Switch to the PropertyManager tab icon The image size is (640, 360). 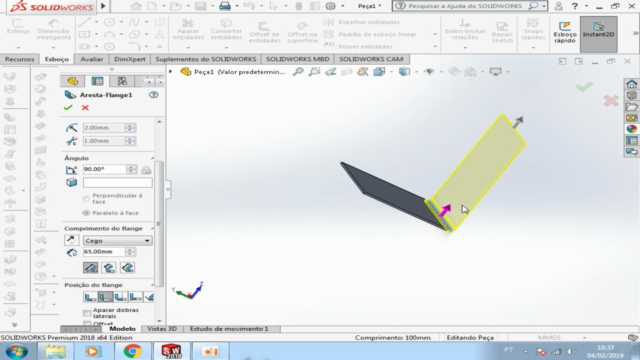[97, 81]
